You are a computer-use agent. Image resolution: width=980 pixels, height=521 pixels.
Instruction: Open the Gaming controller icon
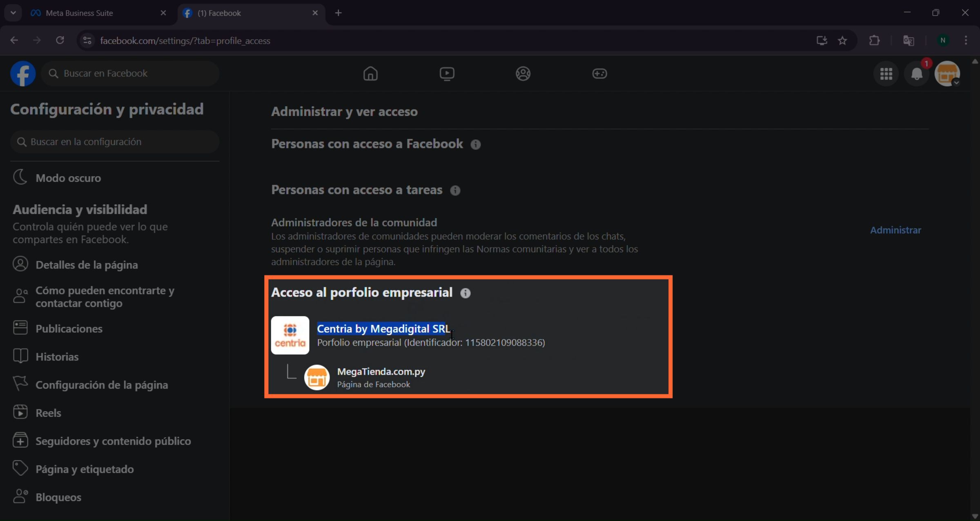point(599,74)
